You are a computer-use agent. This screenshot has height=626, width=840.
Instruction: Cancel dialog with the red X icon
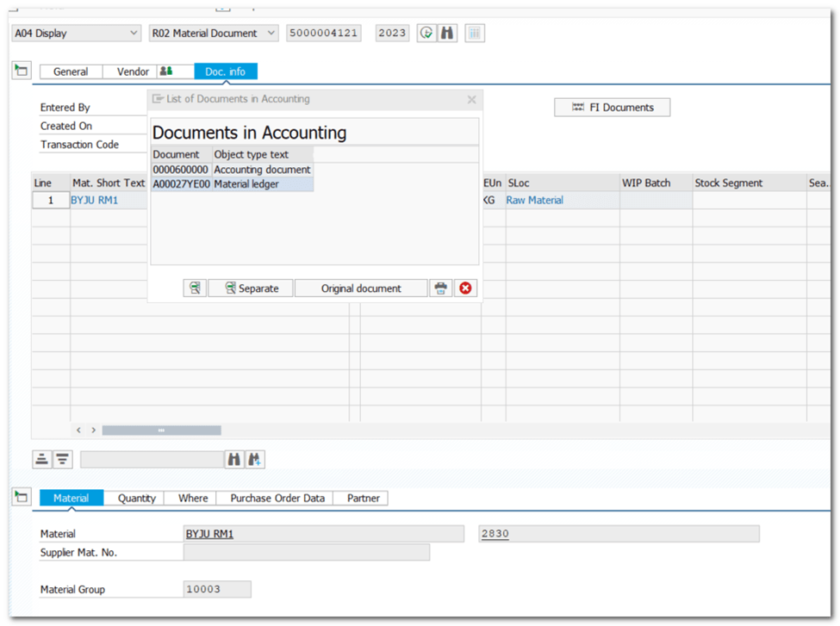[466, 288]
